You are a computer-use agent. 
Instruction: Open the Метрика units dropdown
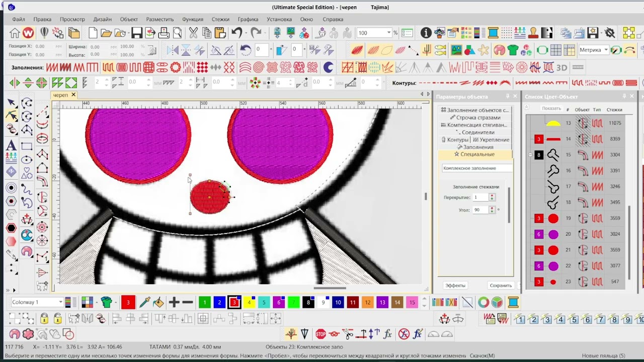(x=606, y=50)
